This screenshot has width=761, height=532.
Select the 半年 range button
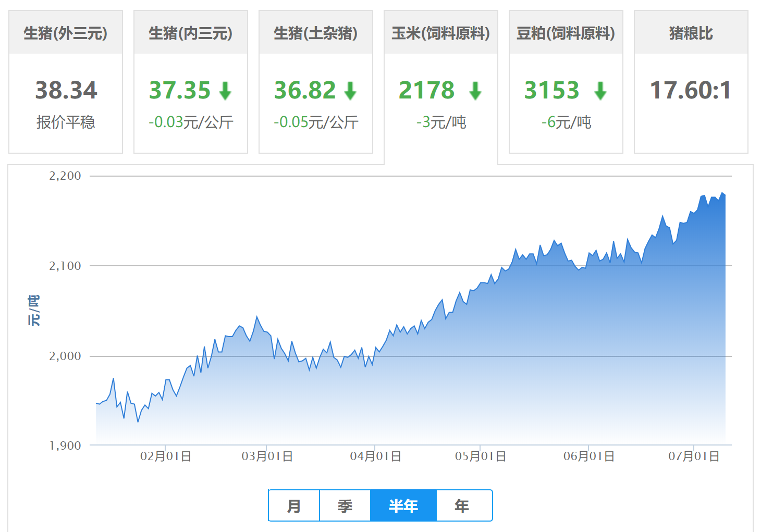403,505
